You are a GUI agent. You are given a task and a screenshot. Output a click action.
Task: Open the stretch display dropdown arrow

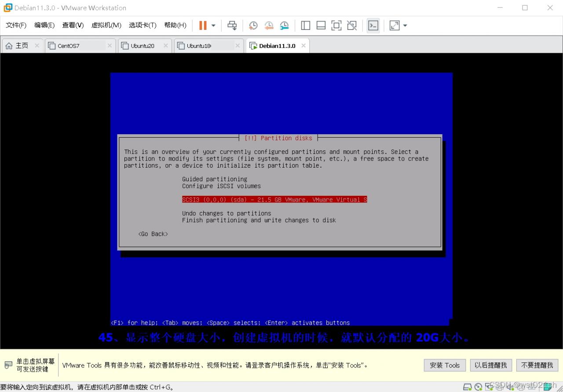(405, 26)
